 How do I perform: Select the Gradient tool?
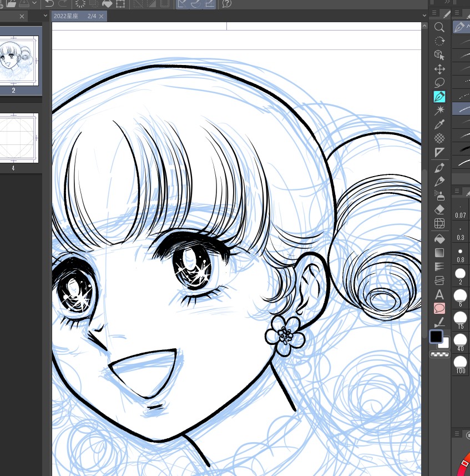[439, 253]
